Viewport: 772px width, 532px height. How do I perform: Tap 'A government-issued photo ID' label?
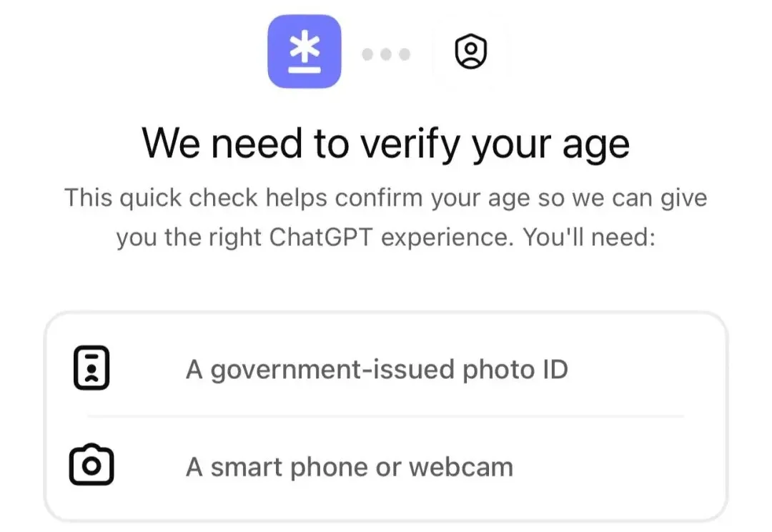tap(377, 369)
